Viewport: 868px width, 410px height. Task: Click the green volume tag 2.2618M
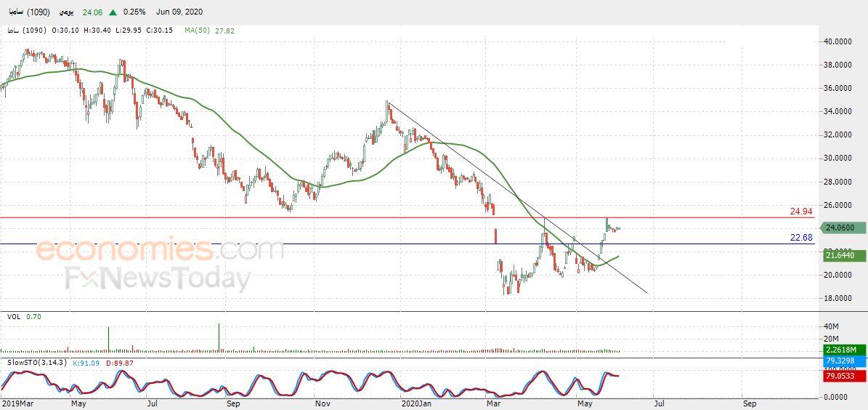click(840, 350)
